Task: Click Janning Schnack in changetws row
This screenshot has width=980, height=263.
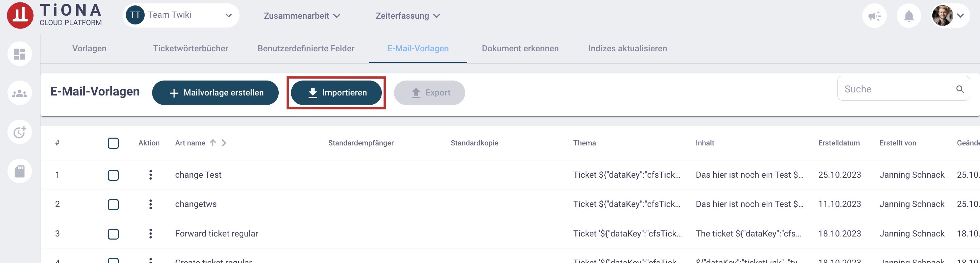Action: point(912,204)
